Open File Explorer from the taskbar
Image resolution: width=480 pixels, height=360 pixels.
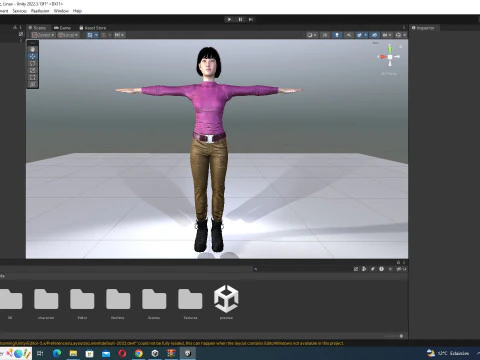pyautogui.click(x=73, y=353)
